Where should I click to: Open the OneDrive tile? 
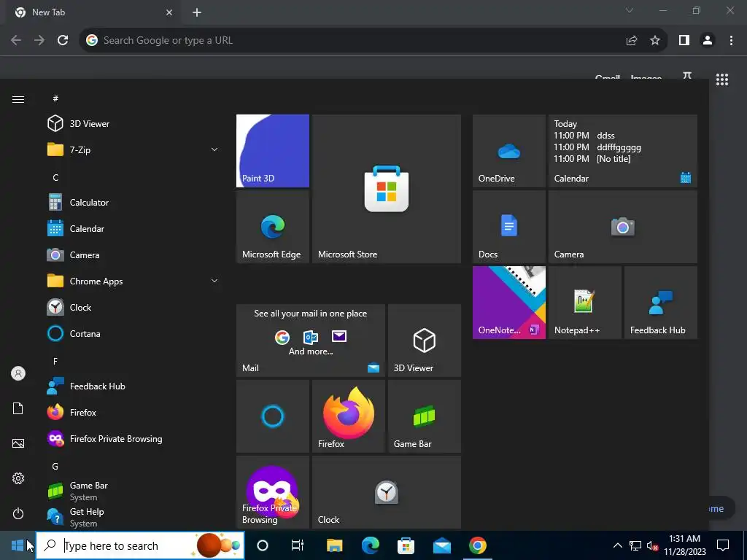tap(508, 151)
